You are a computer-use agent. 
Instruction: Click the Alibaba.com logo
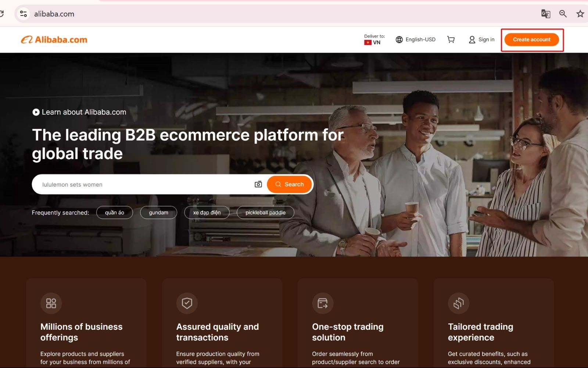[x=54, y=40]
